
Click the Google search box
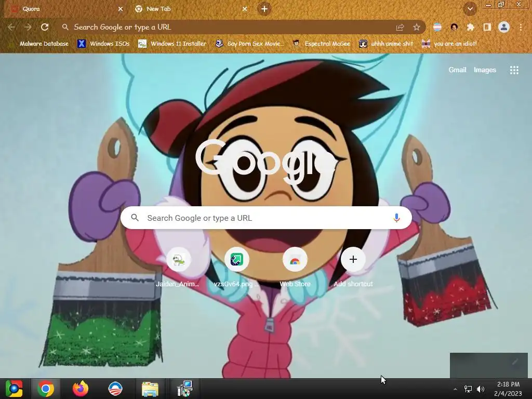(x=266, y=218)
